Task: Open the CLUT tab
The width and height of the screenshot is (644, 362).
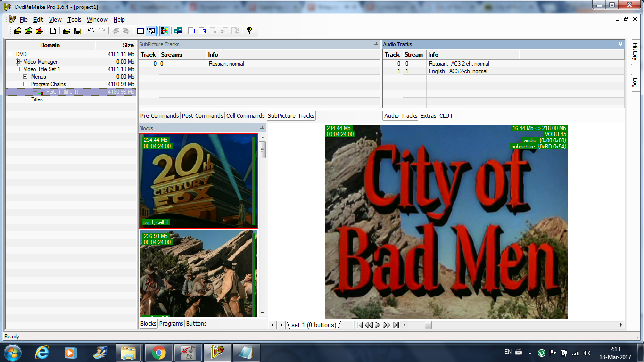Action: tap(446, 116)
